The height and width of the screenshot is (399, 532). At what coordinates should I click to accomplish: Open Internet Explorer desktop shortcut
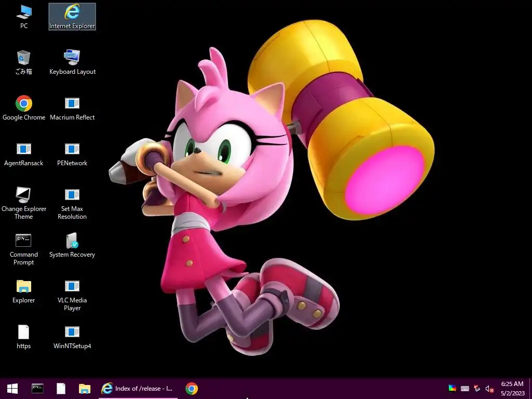72,17
